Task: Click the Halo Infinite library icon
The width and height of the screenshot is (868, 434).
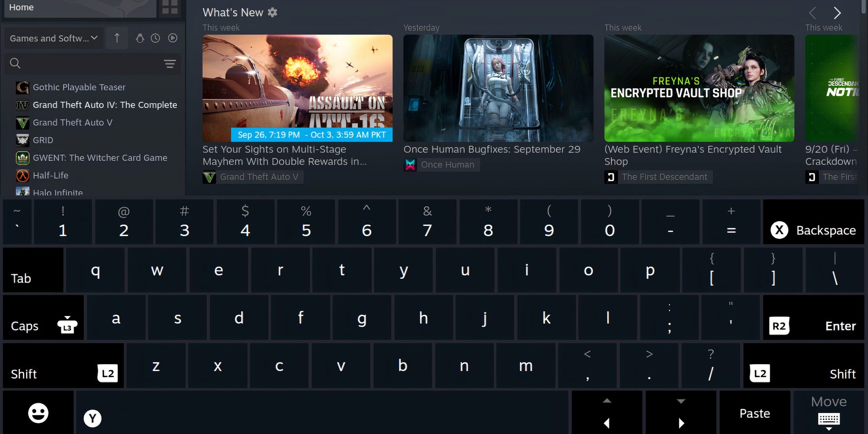Action: click(x=23, y=192)
